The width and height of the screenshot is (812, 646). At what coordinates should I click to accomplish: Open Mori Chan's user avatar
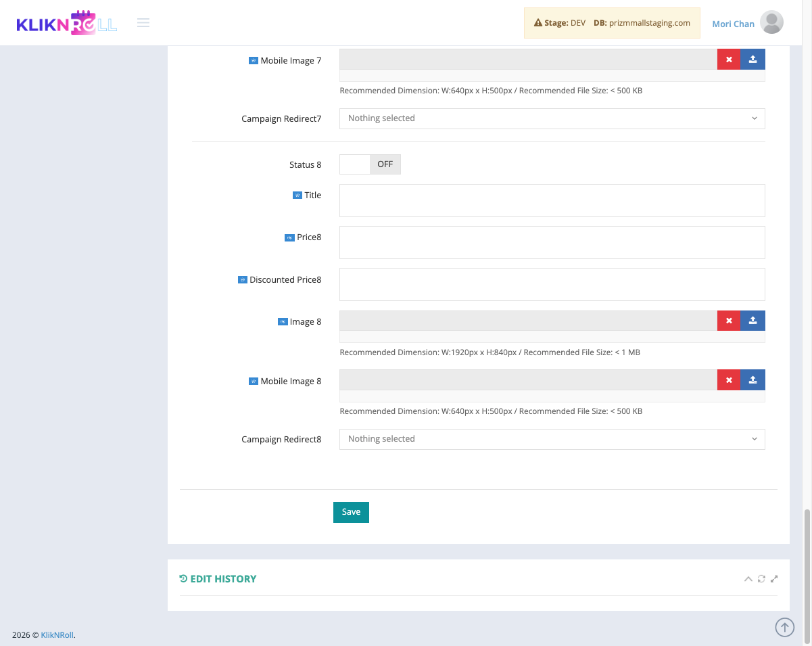coord(771,22)
